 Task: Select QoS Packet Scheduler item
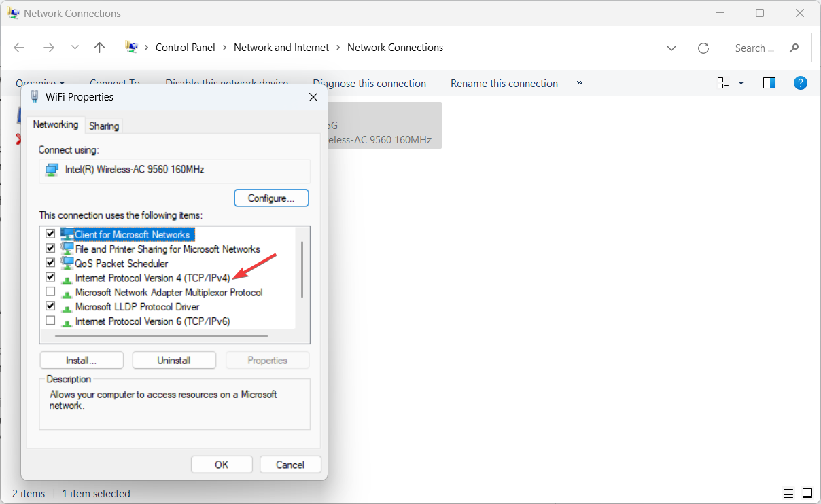pyautogui.click(x=122, y=264)
